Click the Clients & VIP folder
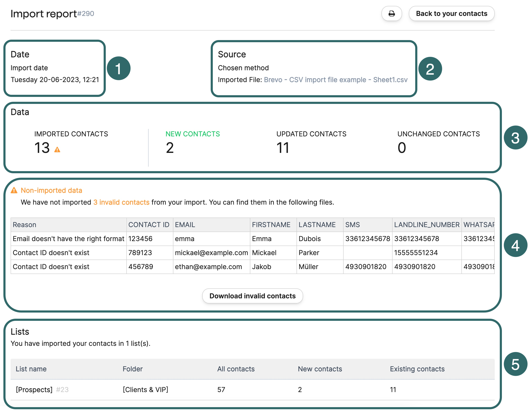Image resolution: width=532 pixels, height=412 pixels. tap(145, 389)
